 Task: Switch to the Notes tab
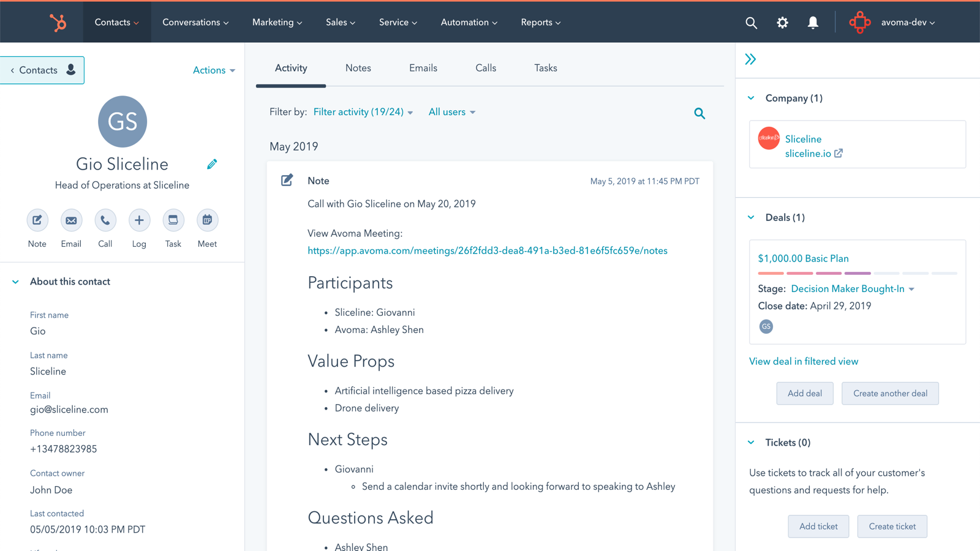tap(358, 68)
